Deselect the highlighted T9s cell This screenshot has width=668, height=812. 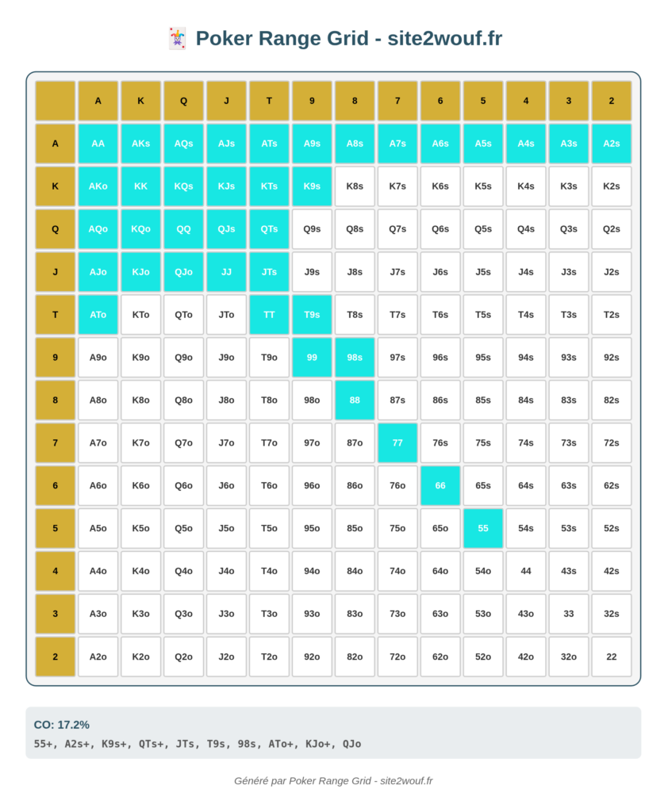[312, 314]
